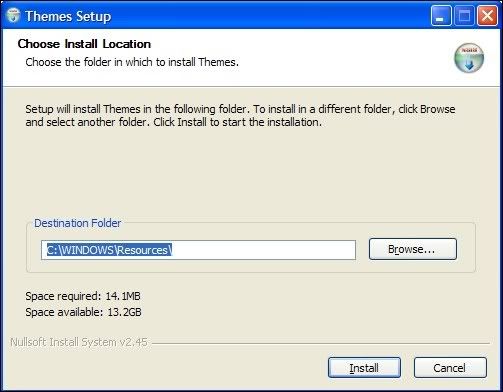Click the C:\WINDOWS\Resources\ path field

point(198,250)
